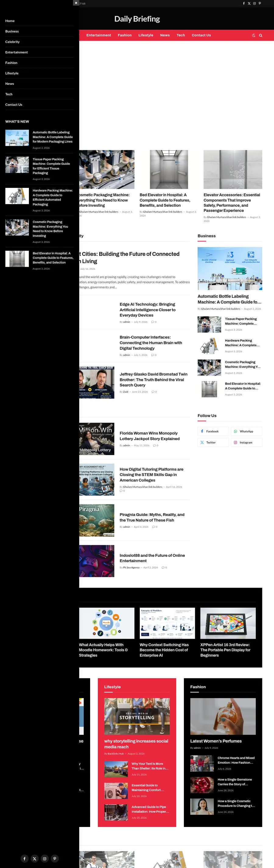Open comments on the Brain-Computer Interfaces article
This screenshot has width=274, height=868.
click(x=153, y=355)
